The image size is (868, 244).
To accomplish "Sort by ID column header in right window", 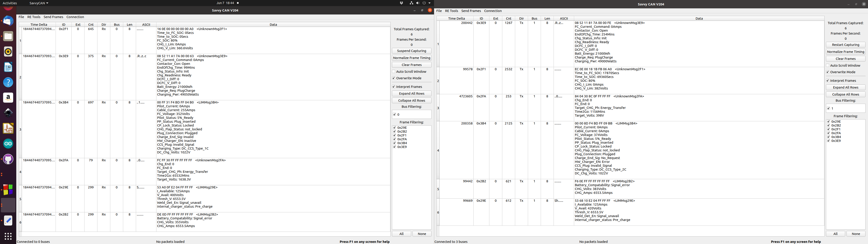I will pos(481,19).
